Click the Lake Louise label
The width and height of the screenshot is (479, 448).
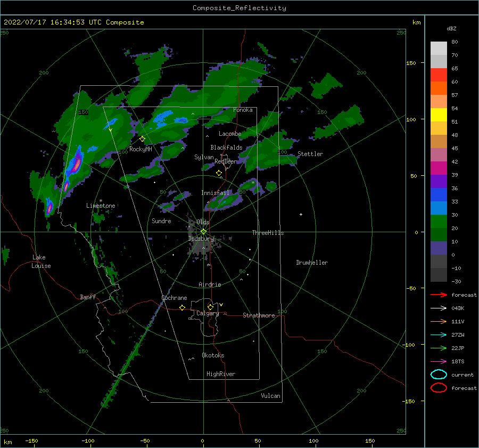pos(41,262)
